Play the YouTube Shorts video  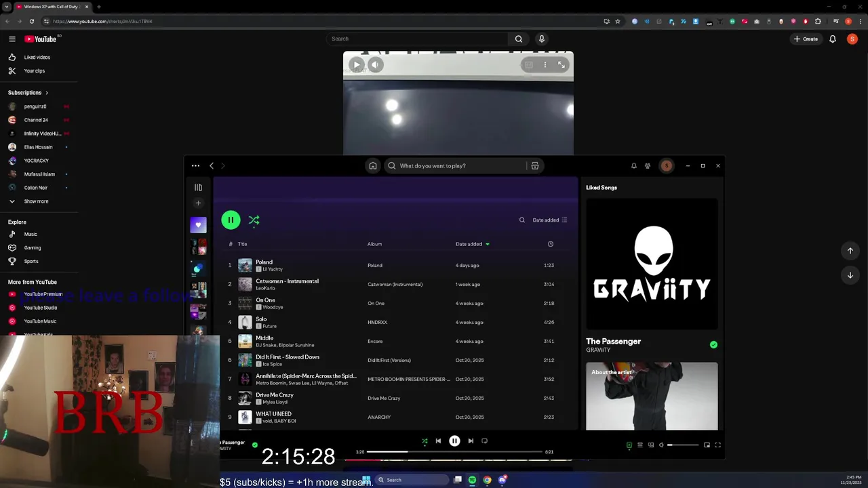coord(356,64)
